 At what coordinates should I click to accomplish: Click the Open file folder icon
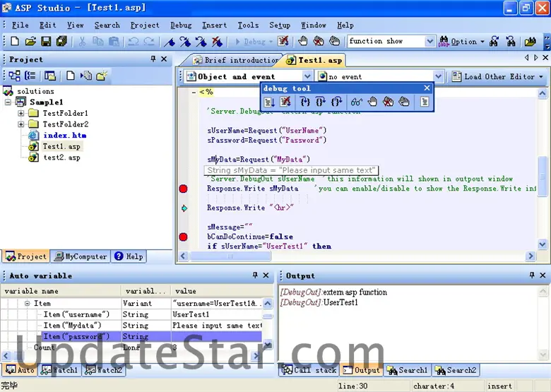pyautogui.click(x=30, y=42)
